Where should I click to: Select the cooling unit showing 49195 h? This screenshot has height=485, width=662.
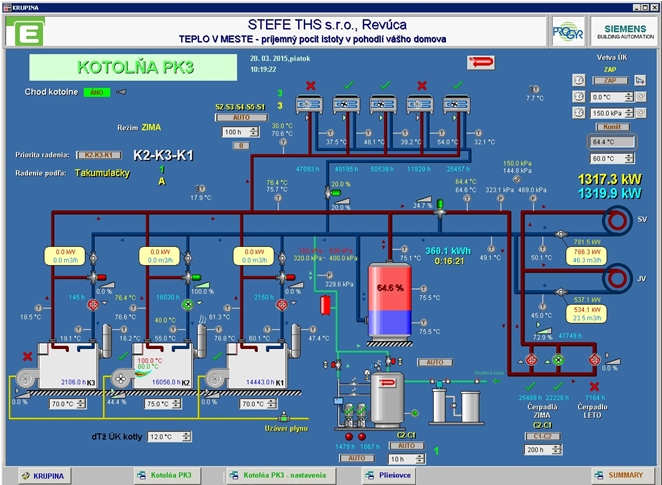[x=346, y=104]
